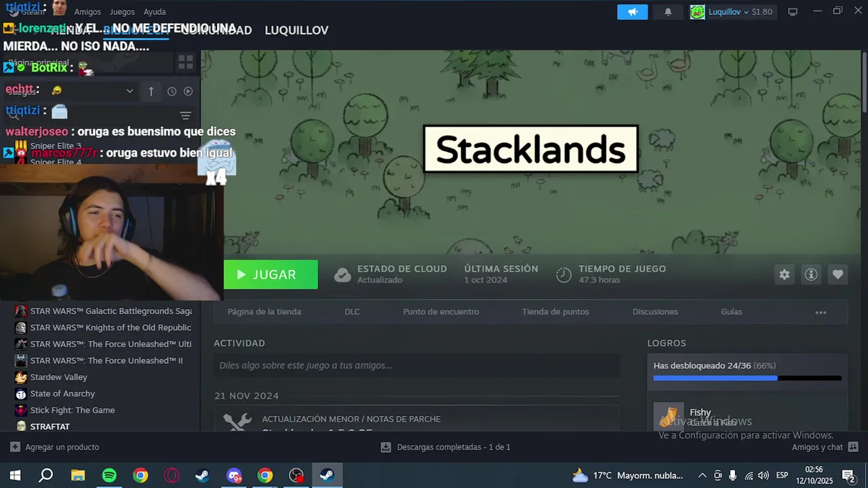
Task: Select the STRAFTAT game icon
Action: click(21, 426)
